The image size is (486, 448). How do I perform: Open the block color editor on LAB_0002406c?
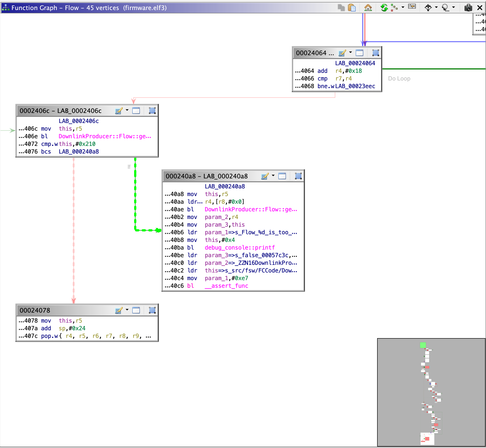coord(118,110)
